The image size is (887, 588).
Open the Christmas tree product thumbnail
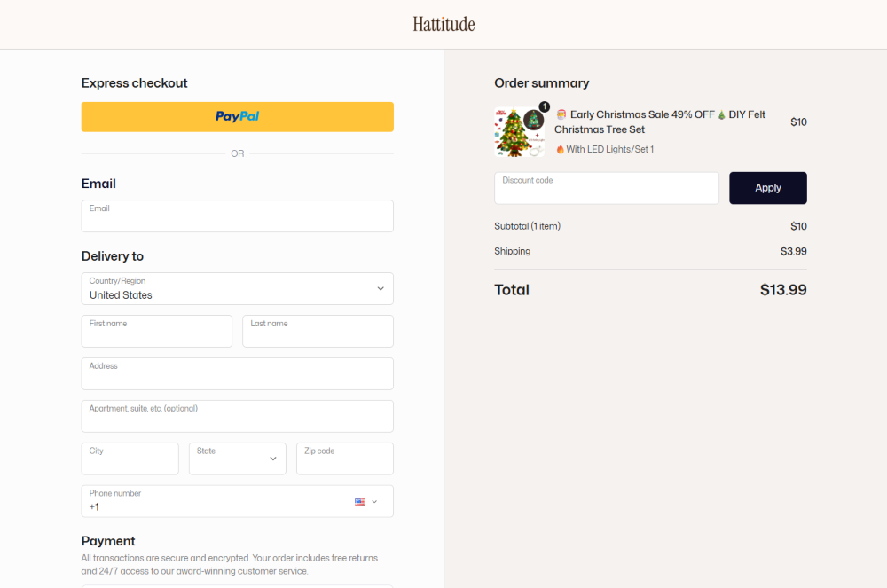pyautogui.click(x=518, y=133)
